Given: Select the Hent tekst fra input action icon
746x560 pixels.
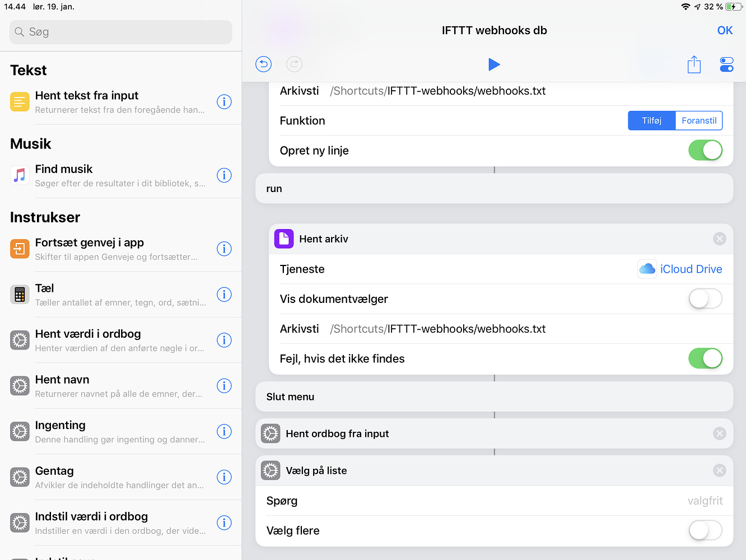Looking at the screenshot, I should (x=19, y=101).
